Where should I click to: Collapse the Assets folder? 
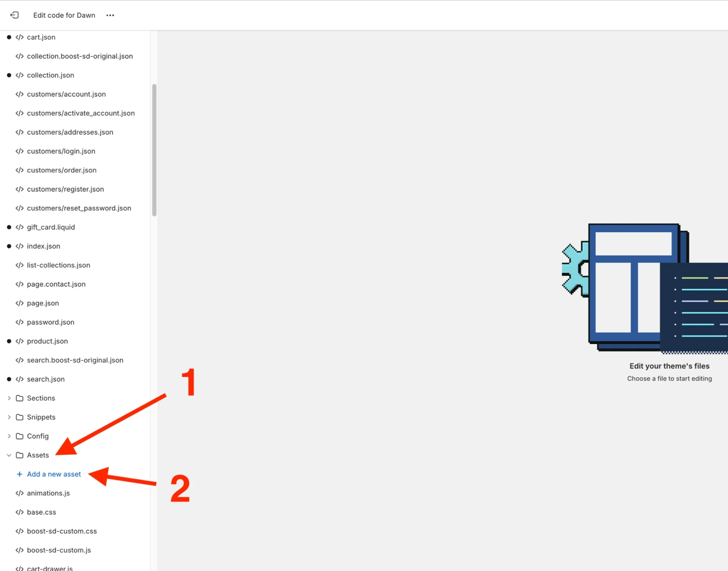click(9, 455)
